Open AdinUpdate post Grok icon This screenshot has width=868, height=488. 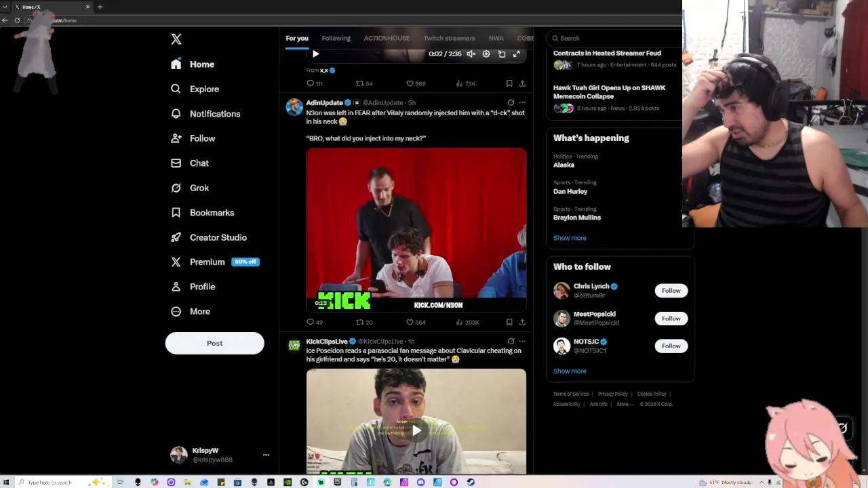[x=511, y=103]
